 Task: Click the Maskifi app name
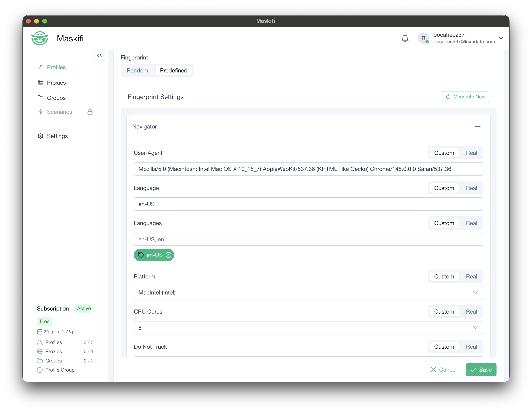pyautogui.click(x=70, y=38)
